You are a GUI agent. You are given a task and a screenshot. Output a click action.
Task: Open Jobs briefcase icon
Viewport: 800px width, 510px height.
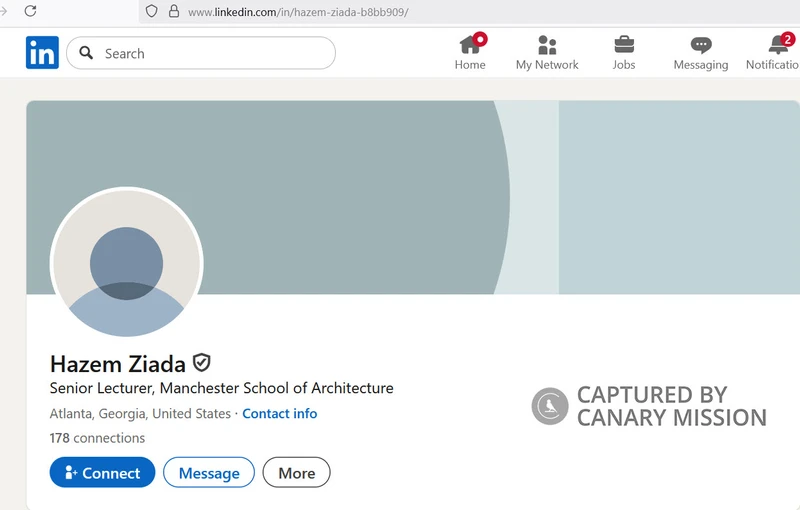pos(624,45)
